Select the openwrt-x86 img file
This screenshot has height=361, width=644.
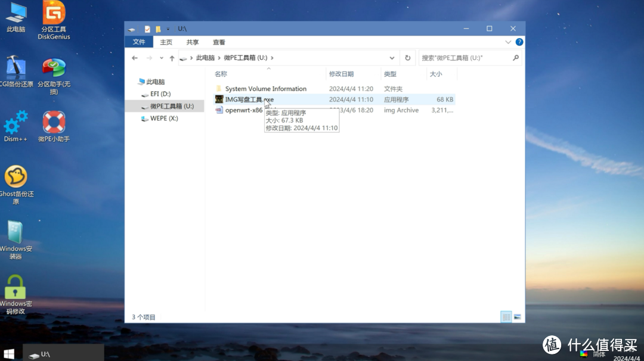tap(243, 110)
